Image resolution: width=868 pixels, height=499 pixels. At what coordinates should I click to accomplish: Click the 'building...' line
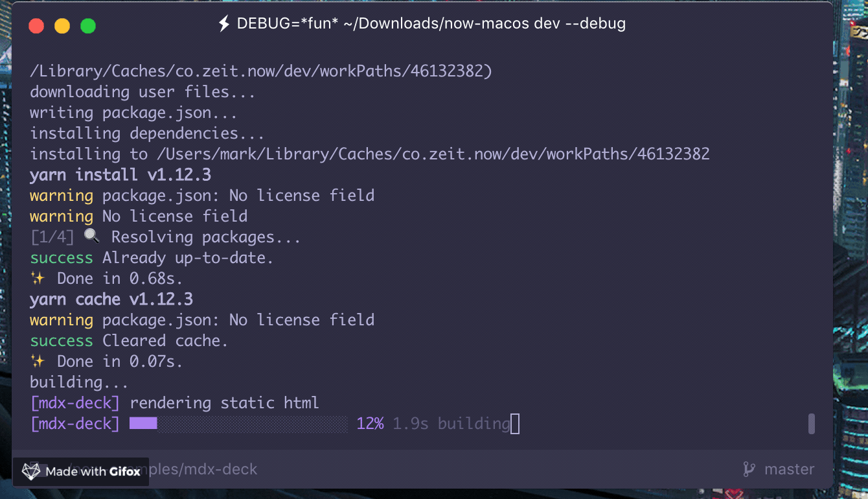[x=79, y=382]
